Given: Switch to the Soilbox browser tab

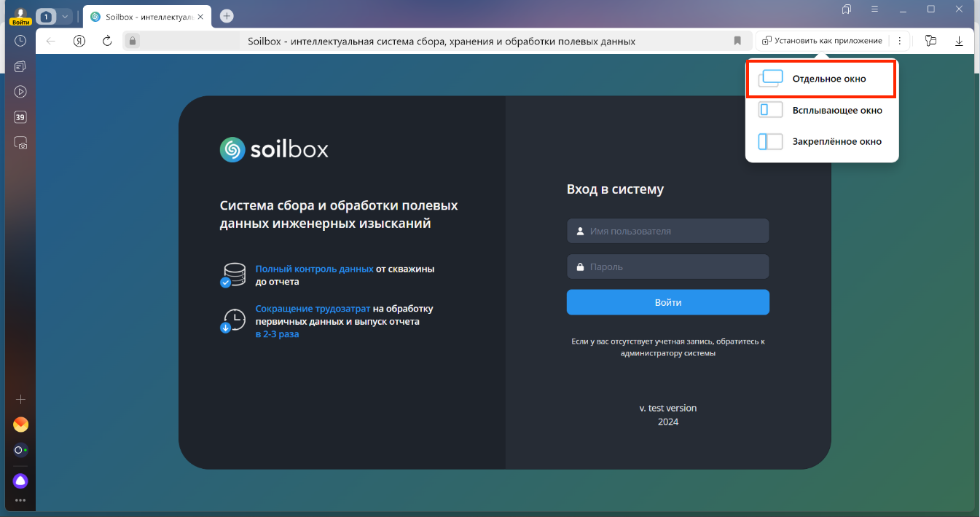Looking at the screenshot, I should tap(147, 16).
